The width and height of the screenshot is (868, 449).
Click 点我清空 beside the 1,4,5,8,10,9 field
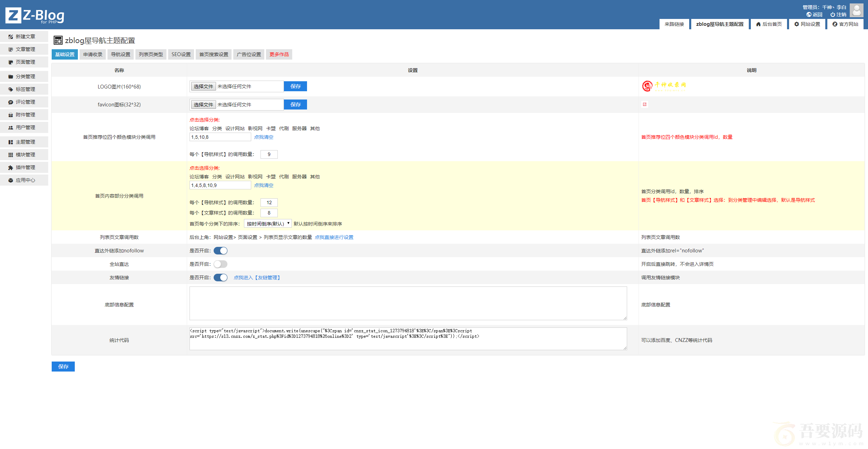pos(264,185)
